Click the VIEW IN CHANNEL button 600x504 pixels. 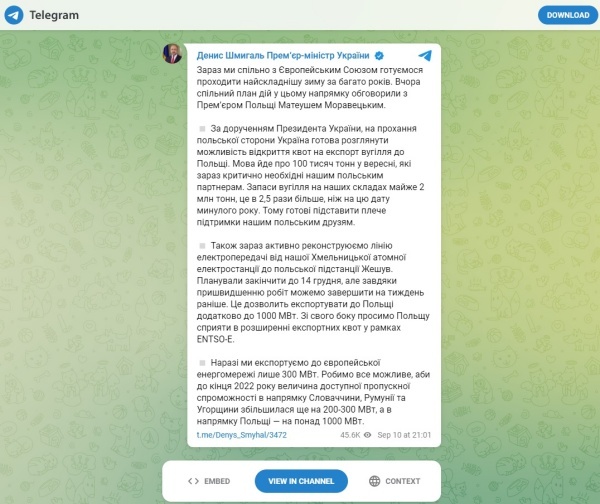[x=301, y=481]
